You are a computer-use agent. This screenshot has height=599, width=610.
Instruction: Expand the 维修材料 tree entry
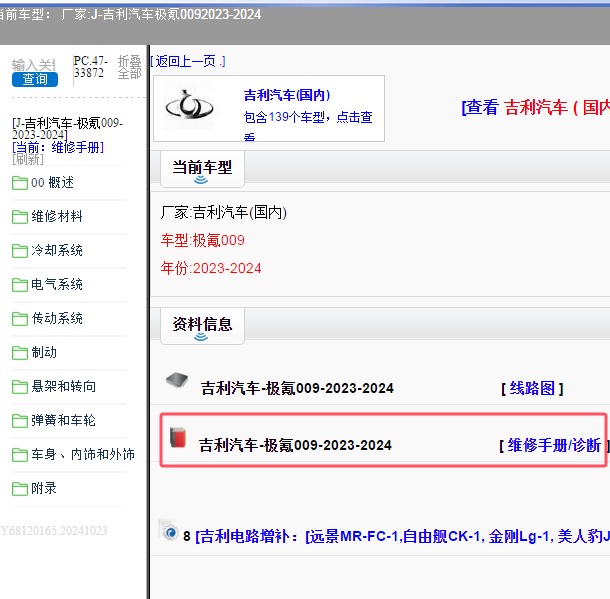pos(57,216)
